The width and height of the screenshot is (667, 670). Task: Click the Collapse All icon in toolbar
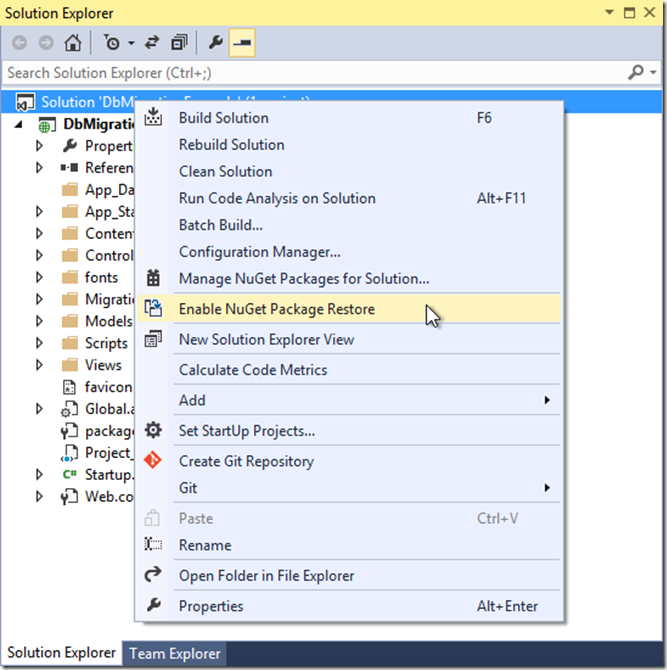tap(179, 43)
